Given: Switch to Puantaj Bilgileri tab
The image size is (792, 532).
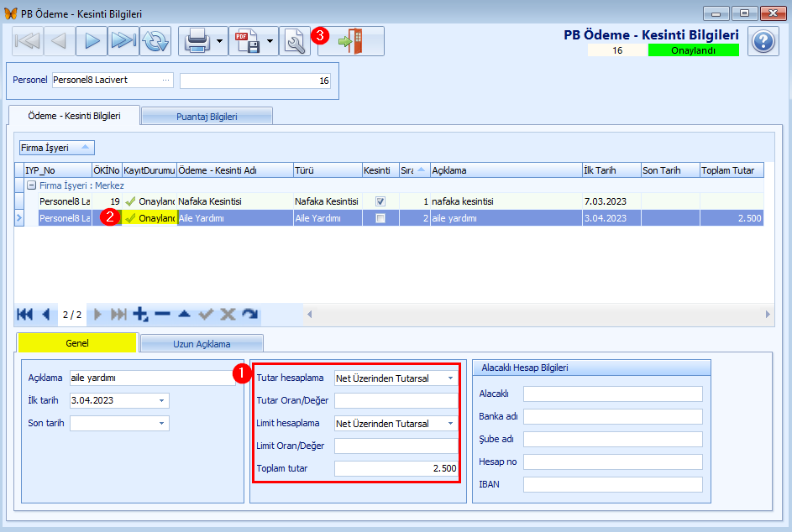Looking at the screenshot, I should tap(207, 116).
